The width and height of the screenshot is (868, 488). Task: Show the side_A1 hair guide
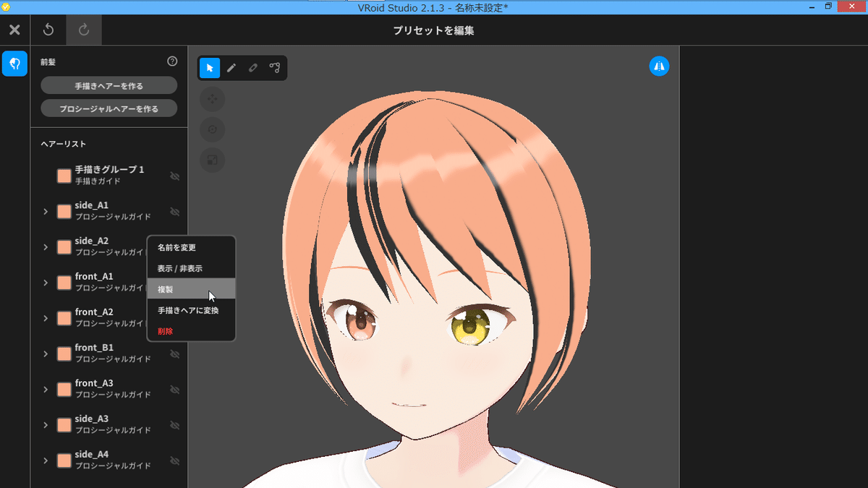pos(175,211)
